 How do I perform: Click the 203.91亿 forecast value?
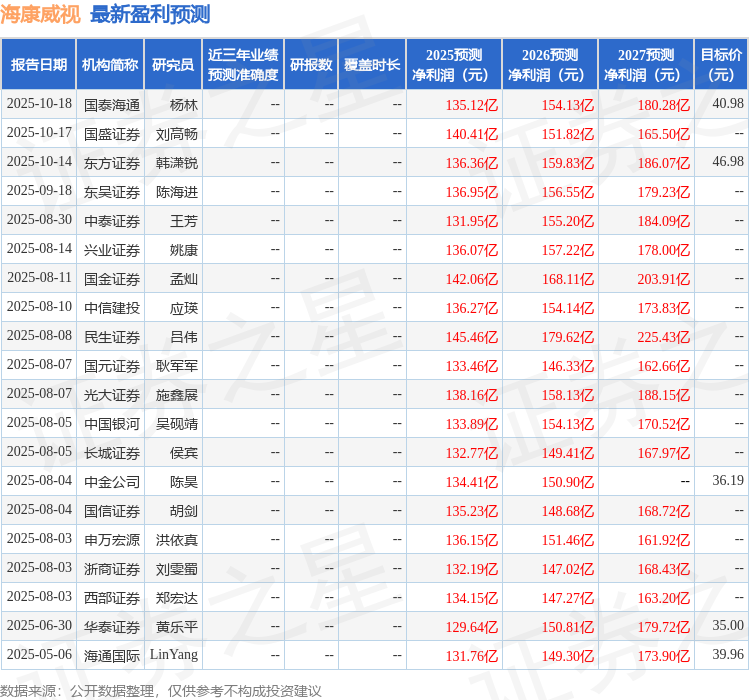(663, 279)
